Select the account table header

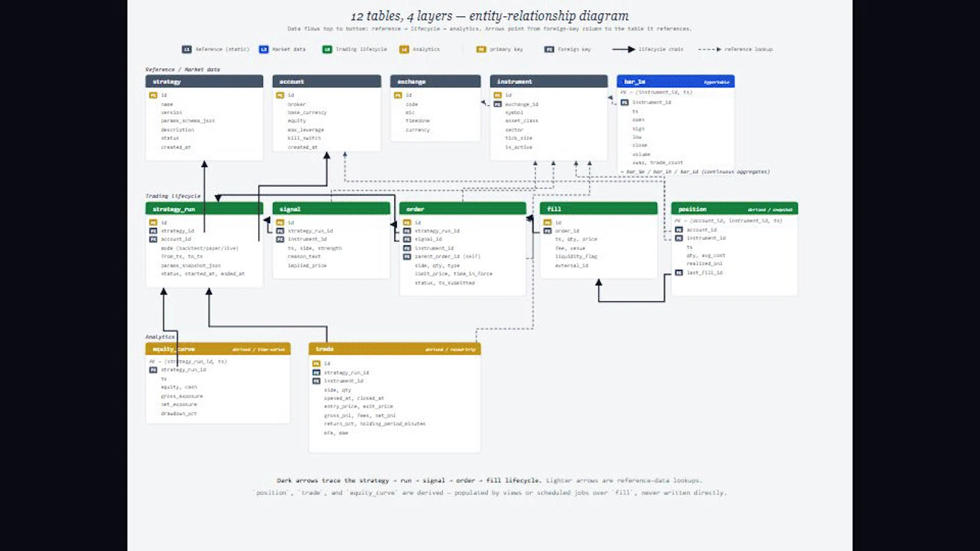pyautogui.click(x=326, y=81)
